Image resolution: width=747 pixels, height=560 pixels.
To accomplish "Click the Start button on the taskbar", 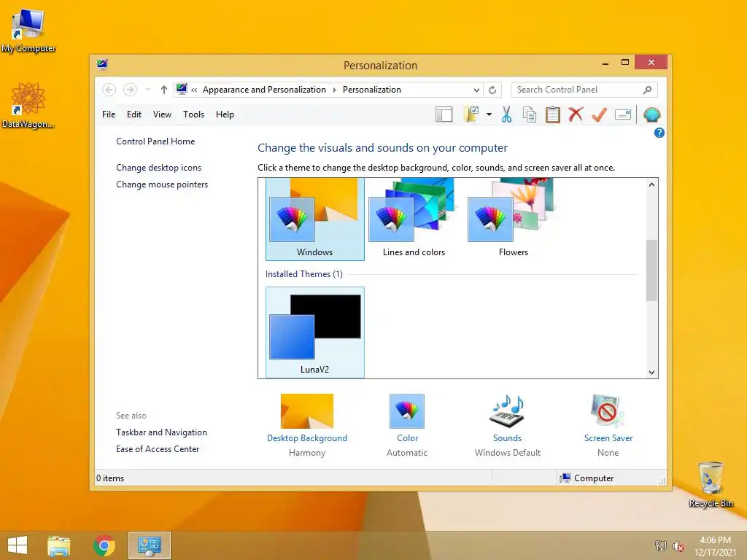I will (18, 545).
